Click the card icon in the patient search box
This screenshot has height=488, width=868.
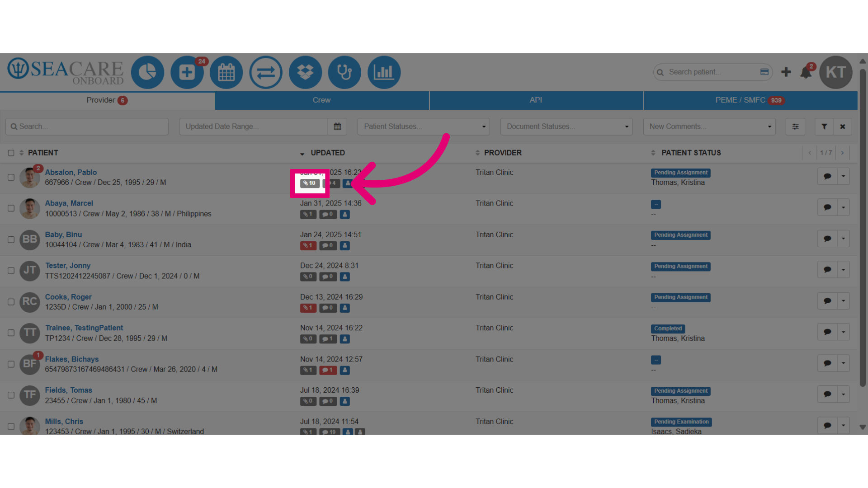[764, 72]
